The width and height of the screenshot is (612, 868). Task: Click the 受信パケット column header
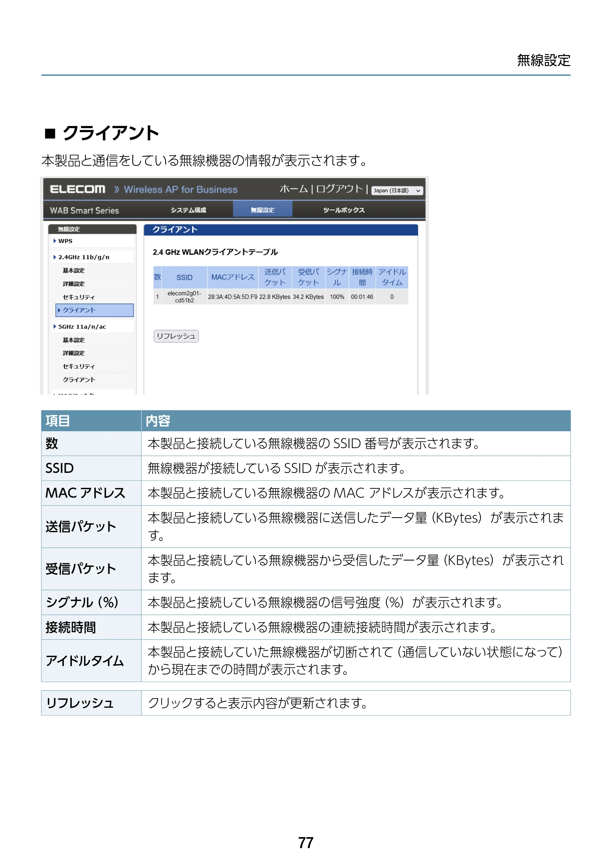coord(308,277)
